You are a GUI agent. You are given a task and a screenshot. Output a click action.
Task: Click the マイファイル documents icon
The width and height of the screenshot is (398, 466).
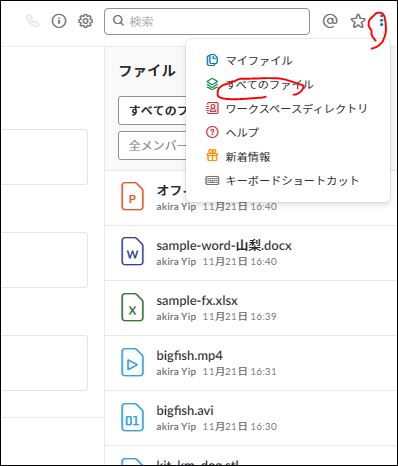(x=212, y=60)
